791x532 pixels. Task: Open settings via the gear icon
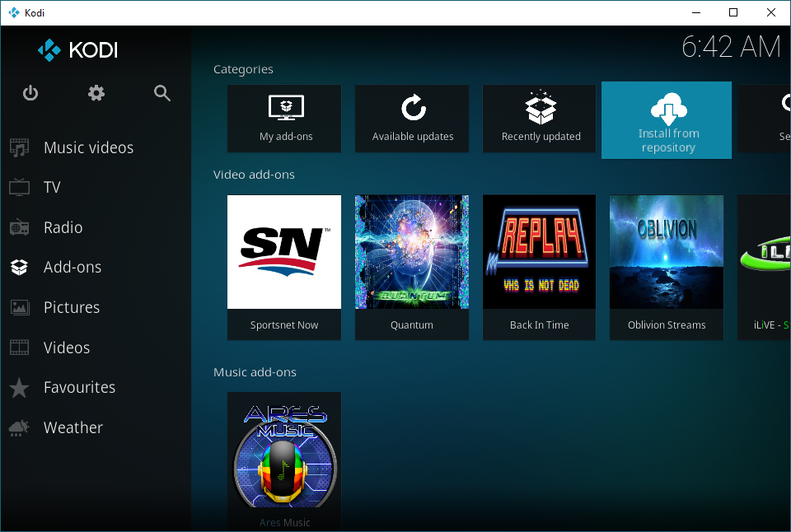96,93
